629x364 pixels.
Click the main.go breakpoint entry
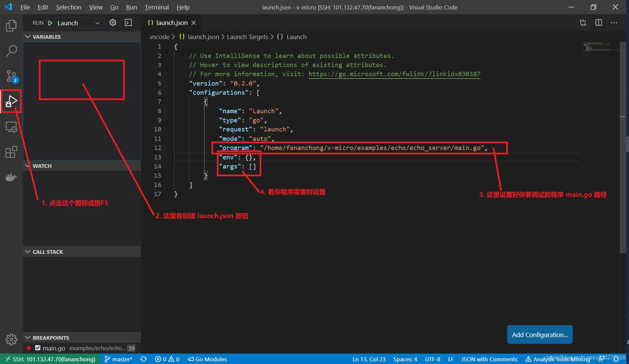[x=82, y=348]
